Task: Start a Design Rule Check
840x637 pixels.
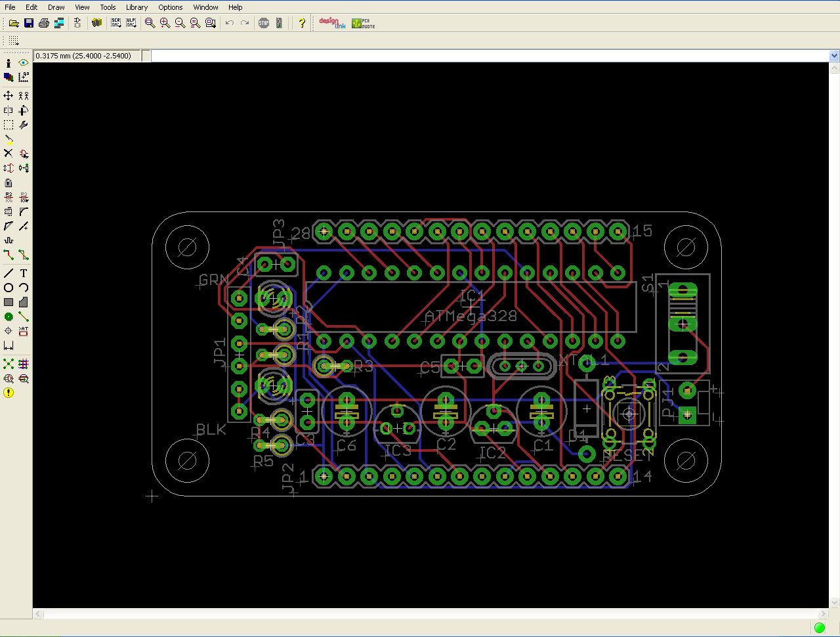Action: 7,378
